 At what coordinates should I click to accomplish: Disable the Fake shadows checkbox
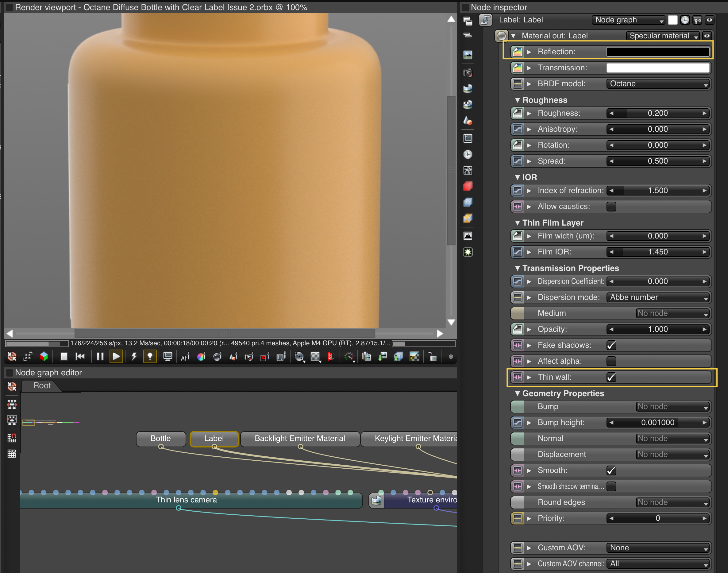611,345
